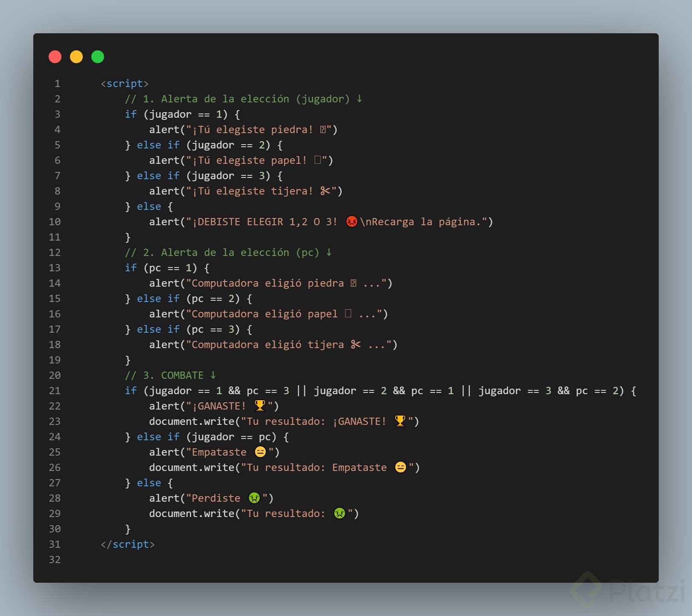Click '¡DEBISTE ELEGIR 1,2 O 3!' text

point(265,222)
